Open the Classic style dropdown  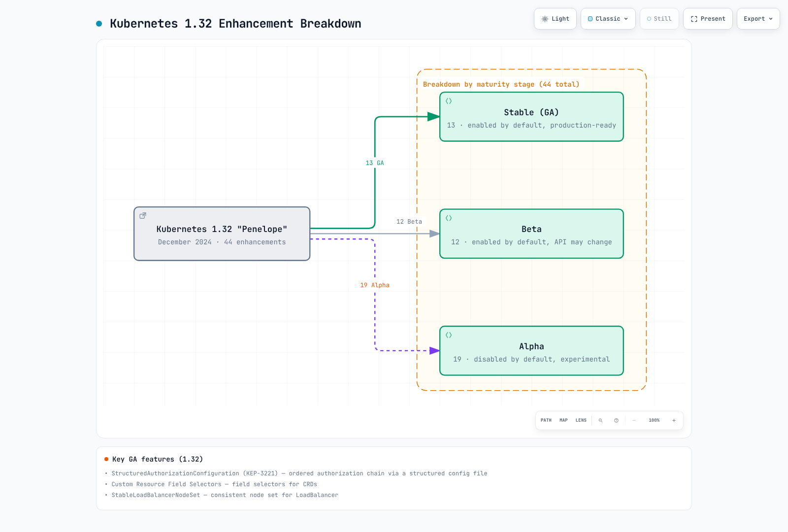pyautogui.click(x=608, y=19)
